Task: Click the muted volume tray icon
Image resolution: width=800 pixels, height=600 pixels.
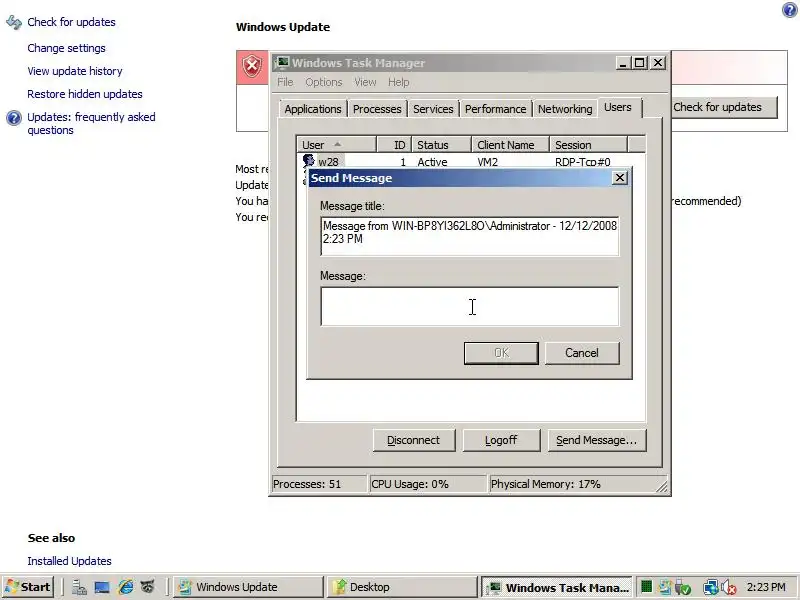Action: pos(729,588)
